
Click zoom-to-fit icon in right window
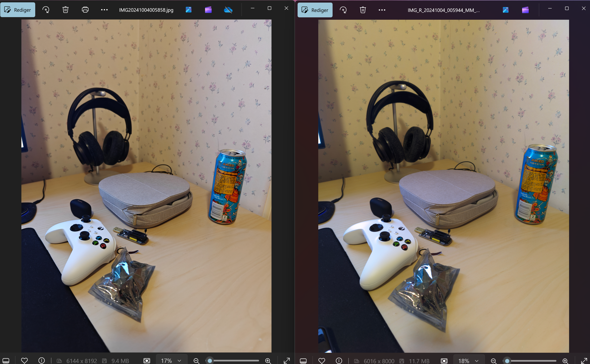[x=444, y=361]
